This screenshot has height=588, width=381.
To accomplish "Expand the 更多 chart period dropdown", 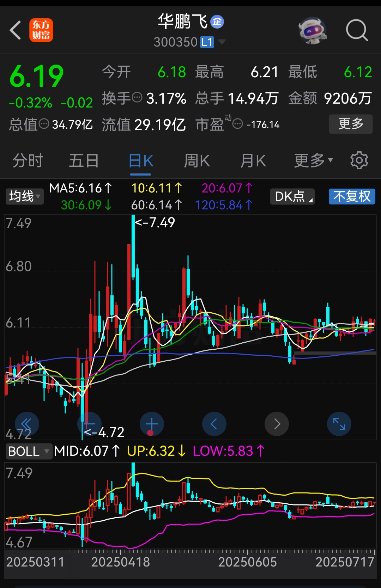I will [x=314, y=161].
